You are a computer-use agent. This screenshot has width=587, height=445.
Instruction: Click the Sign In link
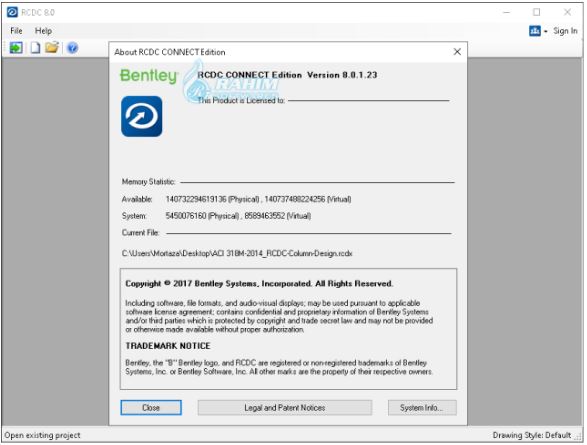click(565, 31)
